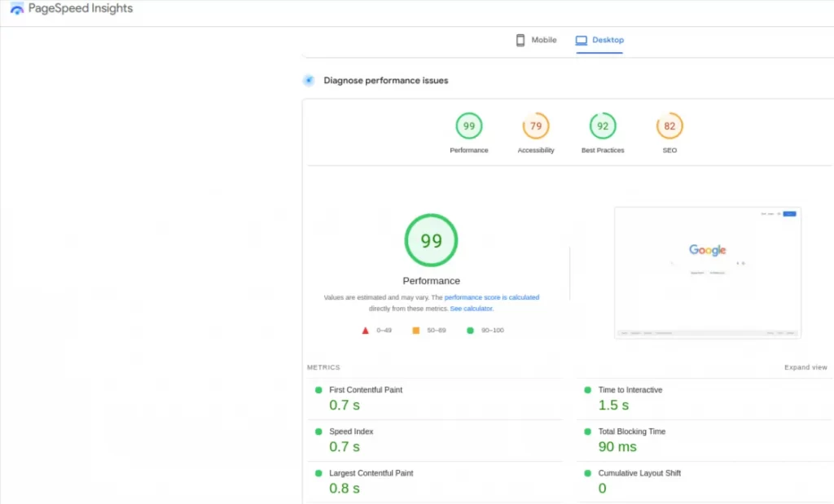This screenshot has height=504, width=834.
Task: Click the Diagnose performance issues heading
Action: [385, 81]
